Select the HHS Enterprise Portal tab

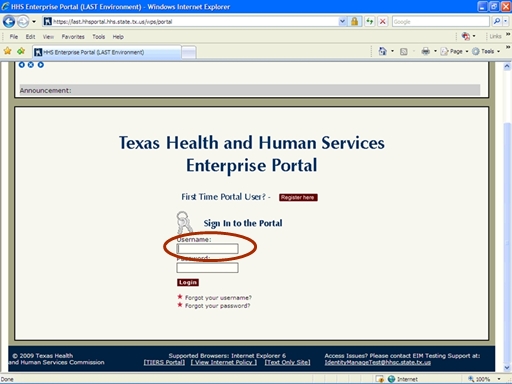pyautogui.click(x=107, y=52)
